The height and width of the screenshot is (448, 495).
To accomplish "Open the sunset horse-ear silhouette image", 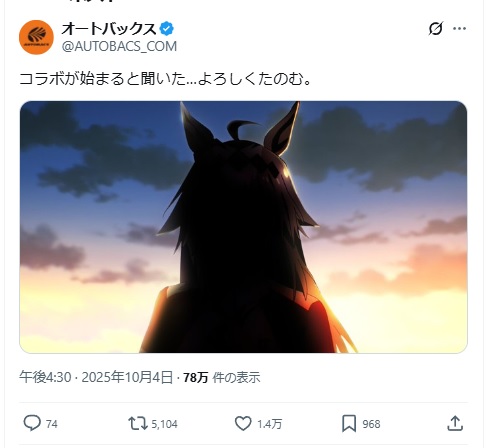I will (x=243, y=227).
